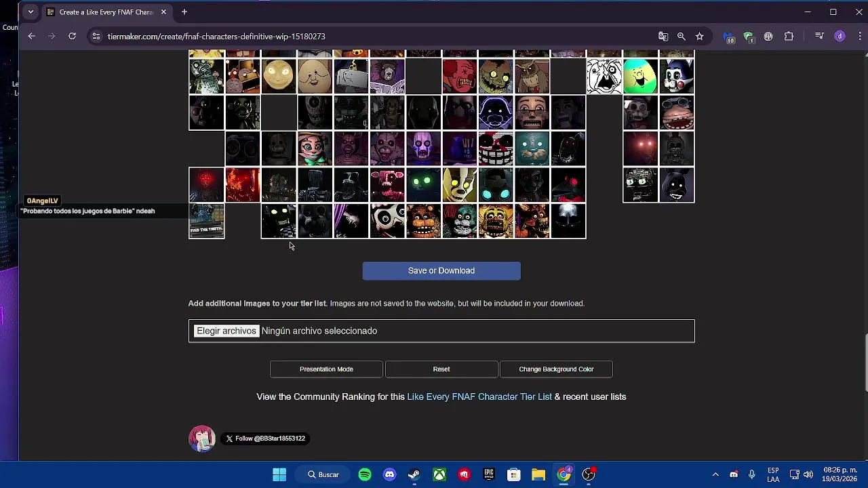Image resolution: width=868 pixels, height=488 pixels.
Task: Open a new browser tab
Action: [x=184, y=12]
